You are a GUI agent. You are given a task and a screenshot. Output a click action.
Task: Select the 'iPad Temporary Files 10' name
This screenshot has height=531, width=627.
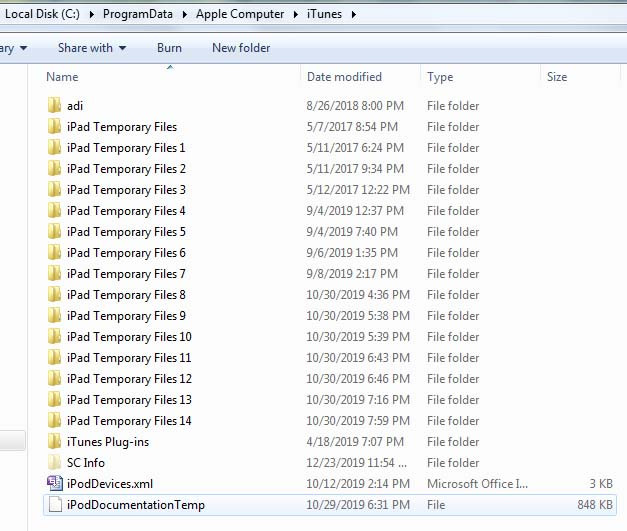click(129, 337)
